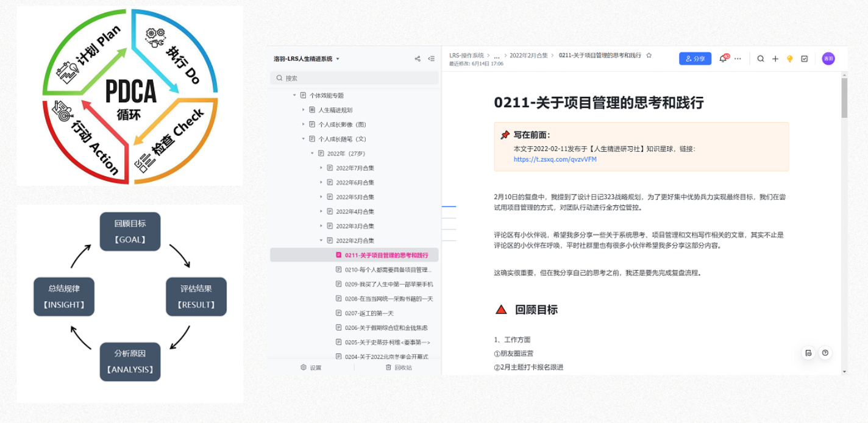
Task: Open the notification bell
Action: coord(724,59)
